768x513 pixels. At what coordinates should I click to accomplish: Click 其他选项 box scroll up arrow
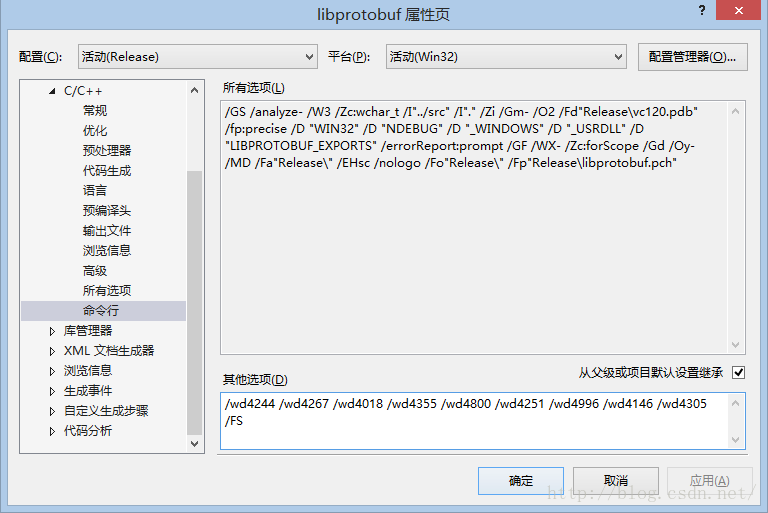[x=735, y=403]
